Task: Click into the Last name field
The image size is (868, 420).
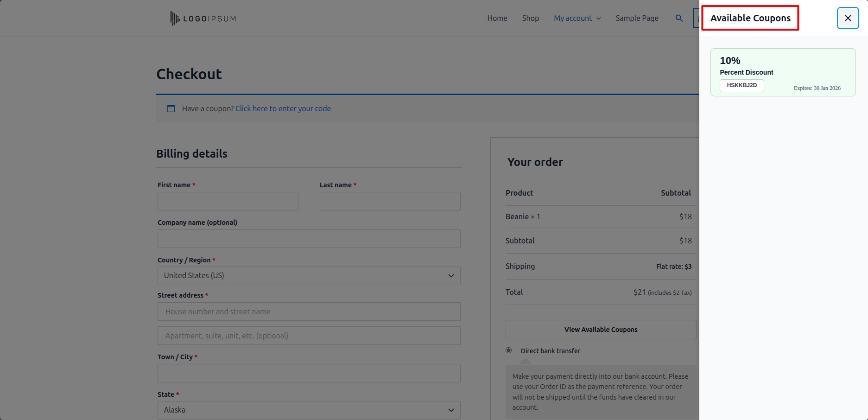Action: 390,201
